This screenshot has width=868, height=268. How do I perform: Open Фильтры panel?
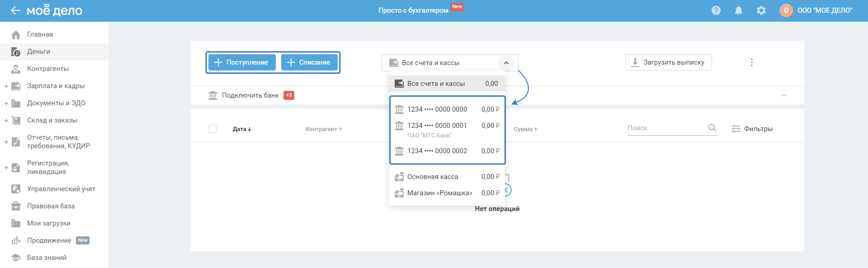752,129
